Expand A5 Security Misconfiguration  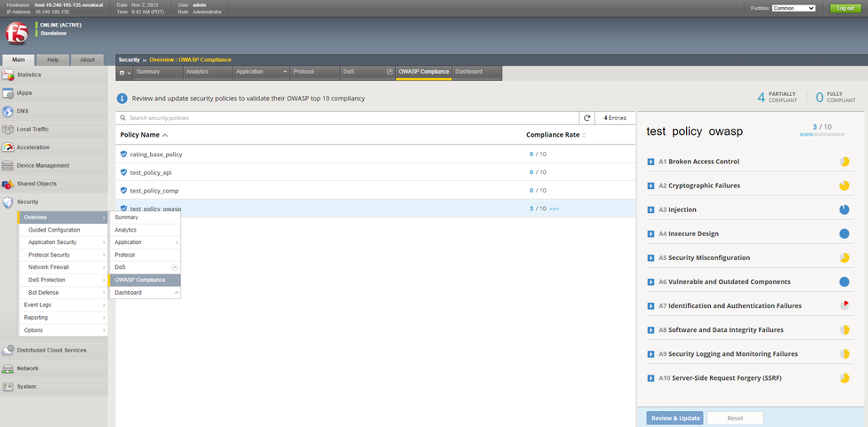point(651,257)
